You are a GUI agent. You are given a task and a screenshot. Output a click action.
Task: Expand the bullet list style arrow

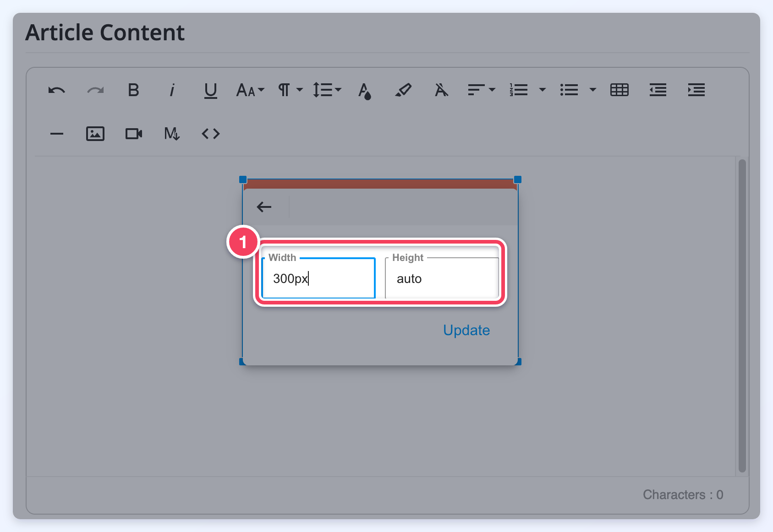pyautogui.click(x=593, y=90)
